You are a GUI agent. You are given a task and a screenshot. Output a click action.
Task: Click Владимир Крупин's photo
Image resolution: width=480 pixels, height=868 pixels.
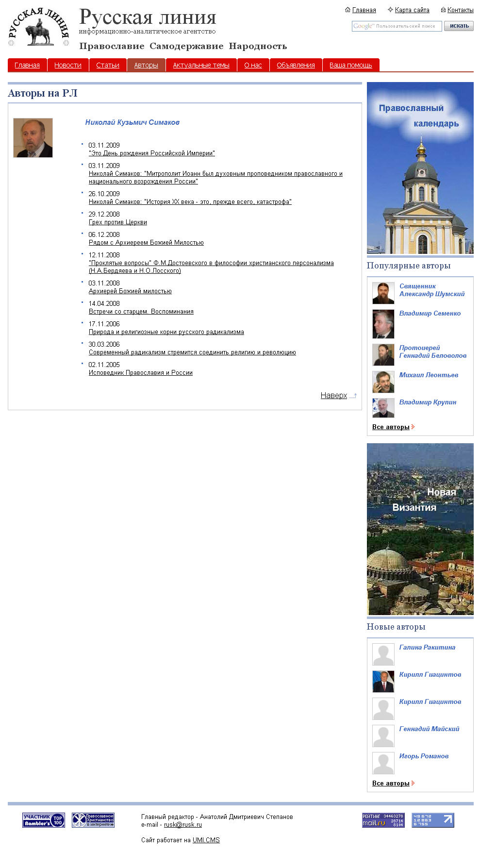[x=383, y=408]
